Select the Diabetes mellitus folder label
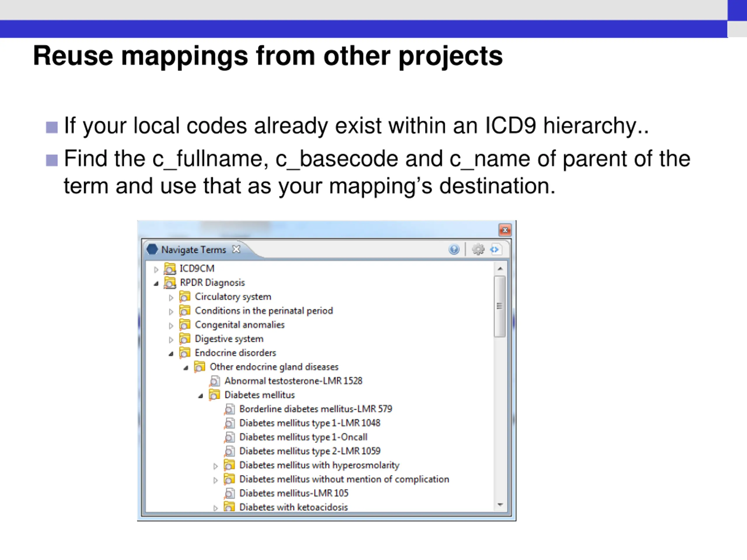The height and width of the screenshot is (560, 747). coord(259,395)
